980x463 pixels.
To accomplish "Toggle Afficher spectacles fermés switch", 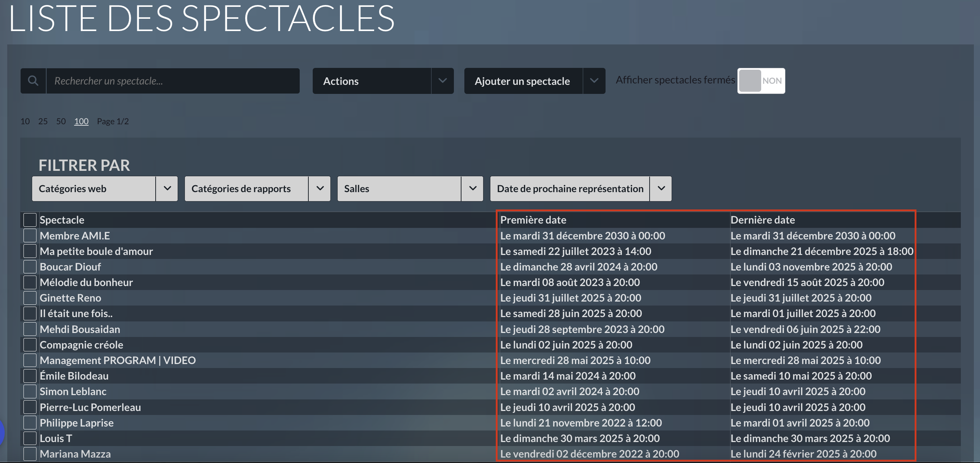I will coord(761,81).
